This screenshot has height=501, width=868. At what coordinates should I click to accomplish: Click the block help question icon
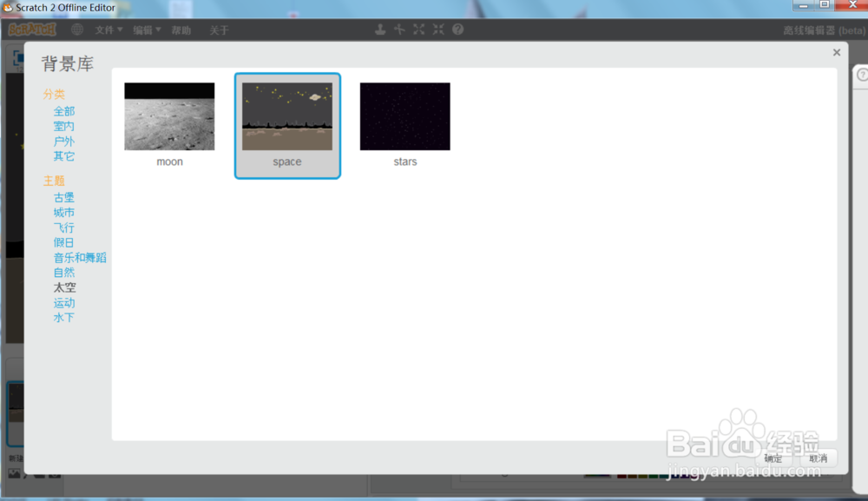click(457, 30)
